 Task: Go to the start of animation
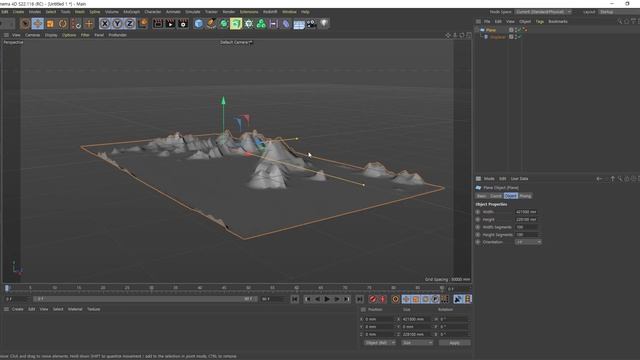tap(295, 299)
